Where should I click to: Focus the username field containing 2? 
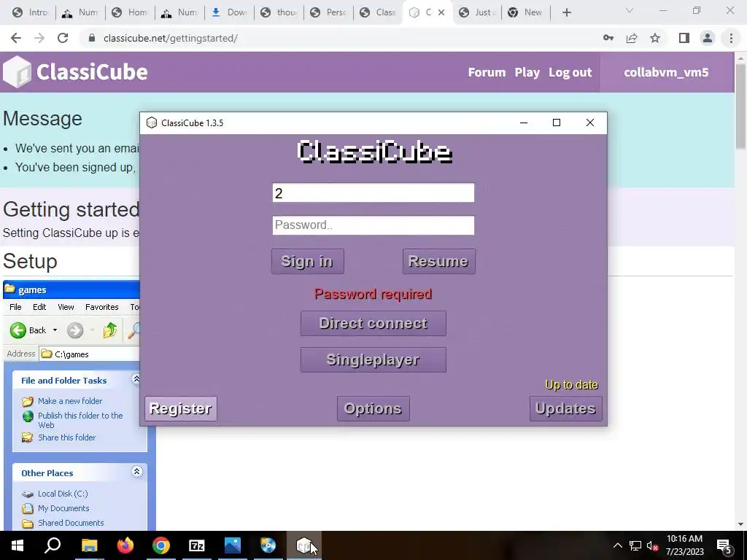[x=373, y=192]
